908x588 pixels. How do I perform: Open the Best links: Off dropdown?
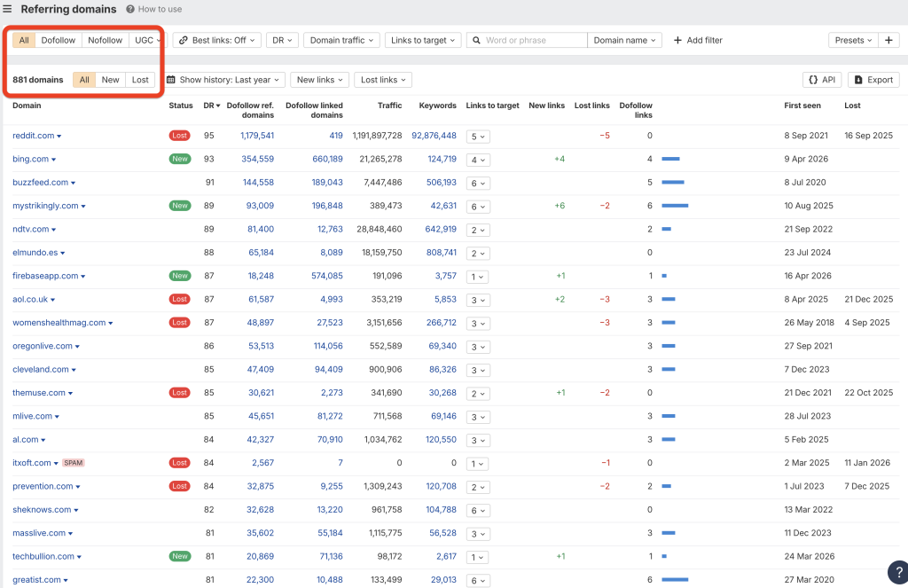point(217,40)
